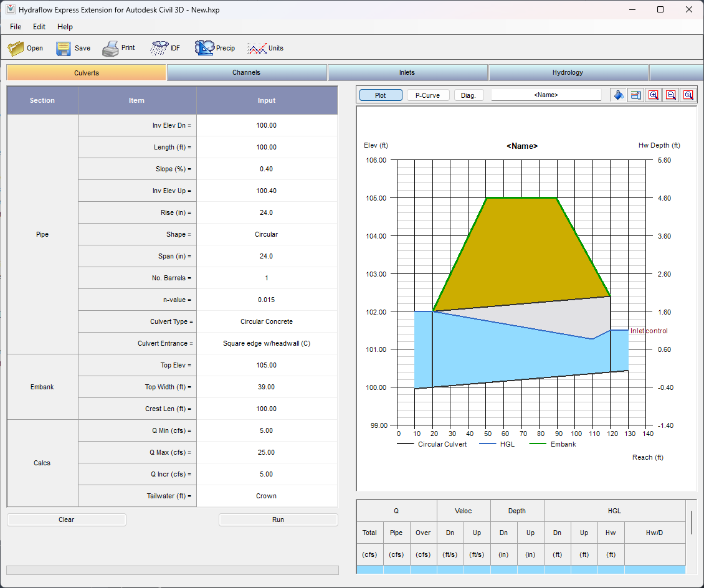Viewport: 704px width, 588px height.
Task: Click the plot options icon beside paint bucket
Action: (636, 95)
